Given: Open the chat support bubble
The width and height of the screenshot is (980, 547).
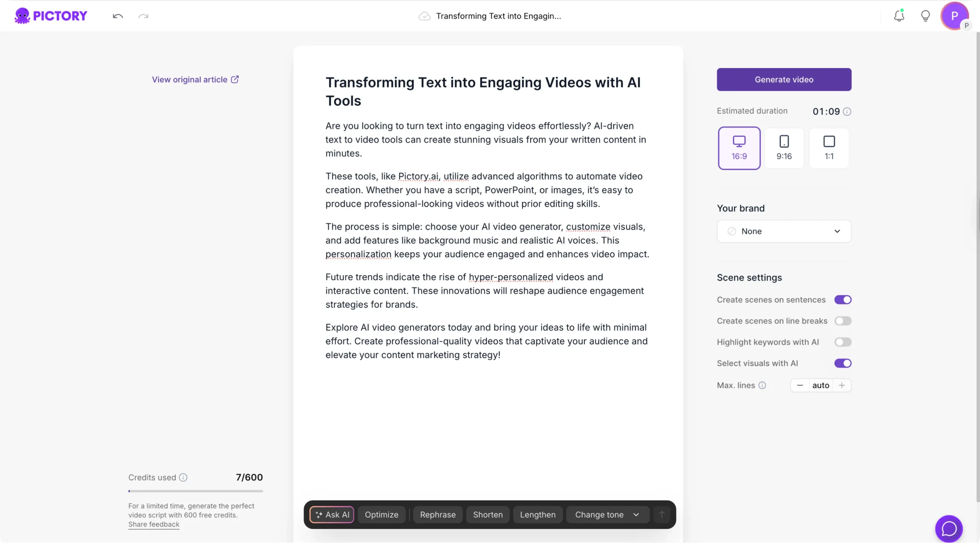Looking at the screenshot, I should [x=949, y=529].
